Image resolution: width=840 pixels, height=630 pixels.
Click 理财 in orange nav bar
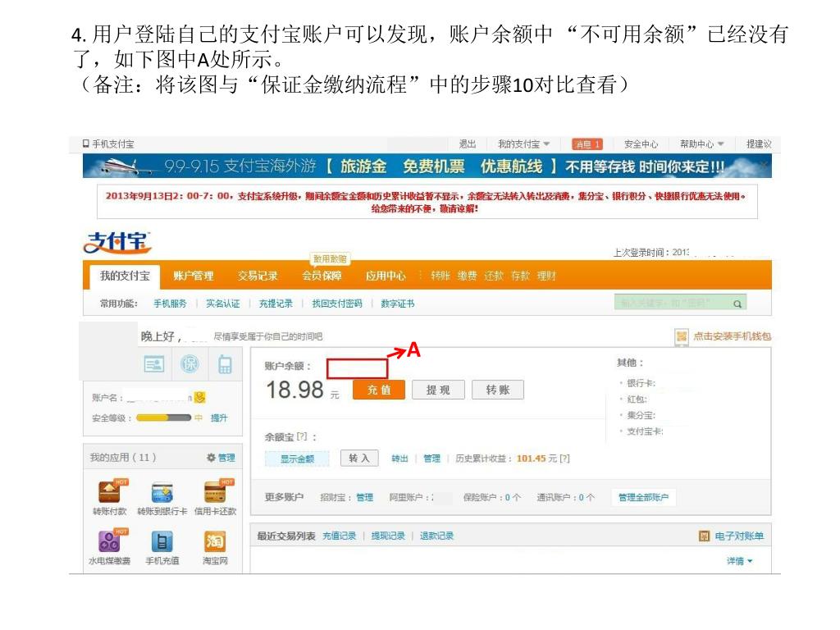tap(547, 276)
